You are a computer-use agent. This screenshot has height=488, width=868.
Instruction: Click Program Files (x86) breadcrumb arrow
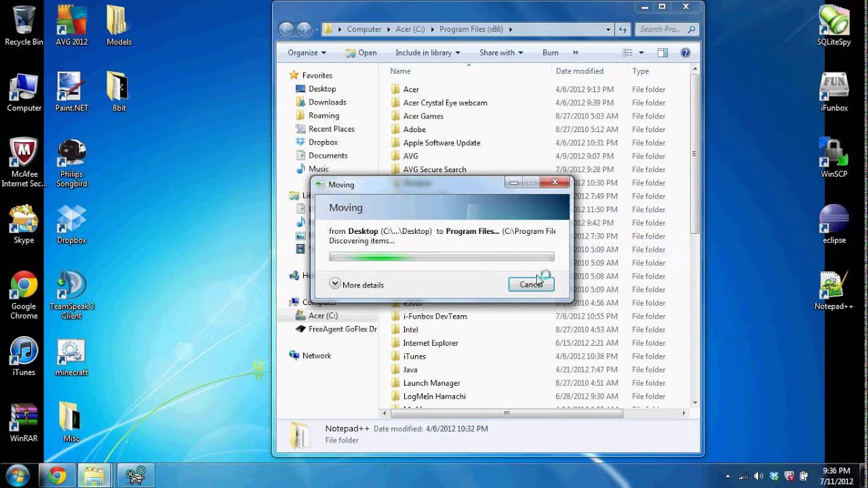tap(510, 29)
